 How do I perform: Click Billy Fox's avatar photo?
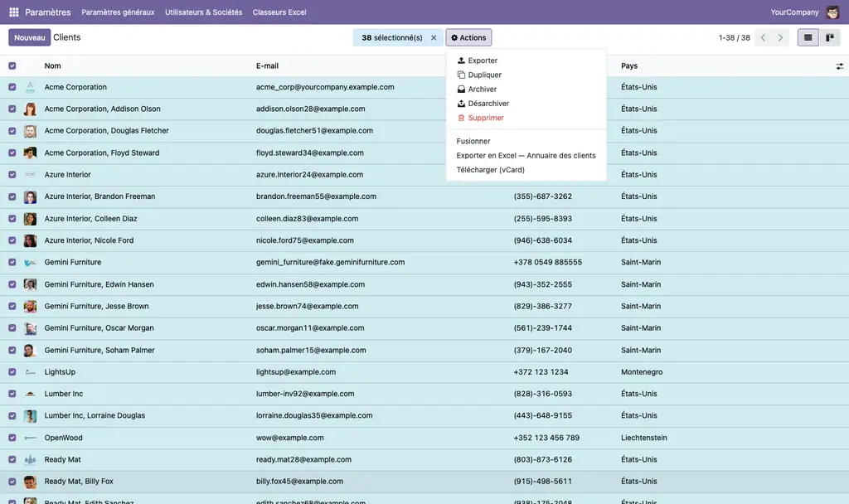(31, 482)
